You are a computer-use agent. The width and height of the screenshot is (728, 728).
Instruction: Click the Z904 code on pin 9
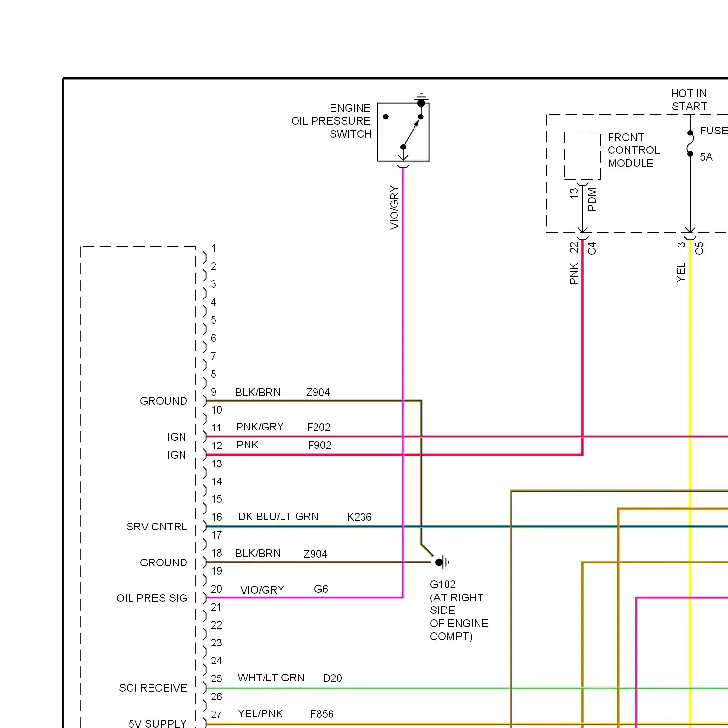318,392
